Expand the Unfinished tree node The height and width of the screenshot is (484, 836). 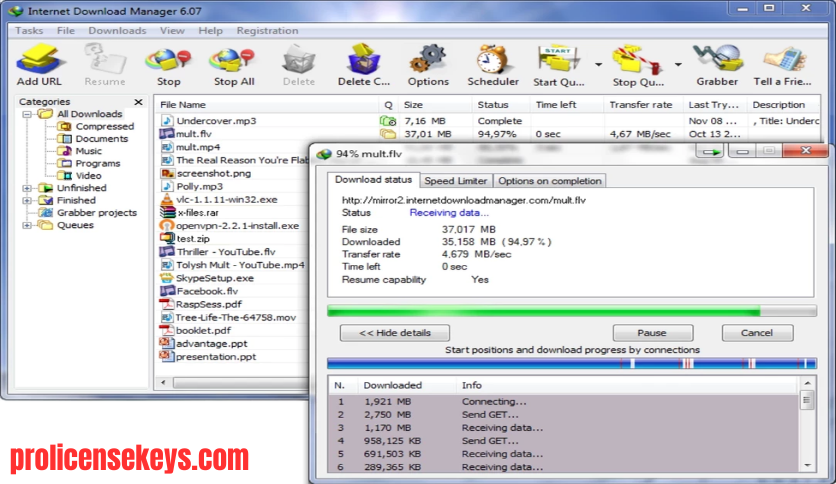pos(27,188)
